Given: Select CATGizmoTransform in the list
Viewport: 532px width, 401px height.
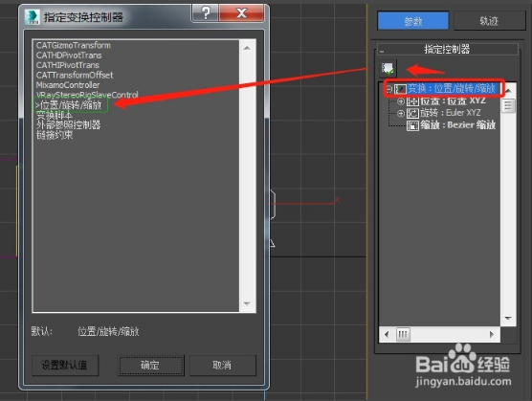Looking at the screenshot, I should pos(74,45).
